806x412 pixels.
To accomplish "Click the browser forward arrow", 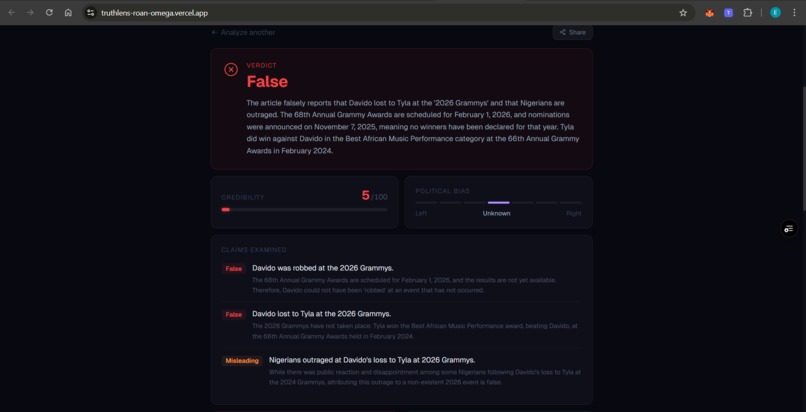I will point(30,13).
